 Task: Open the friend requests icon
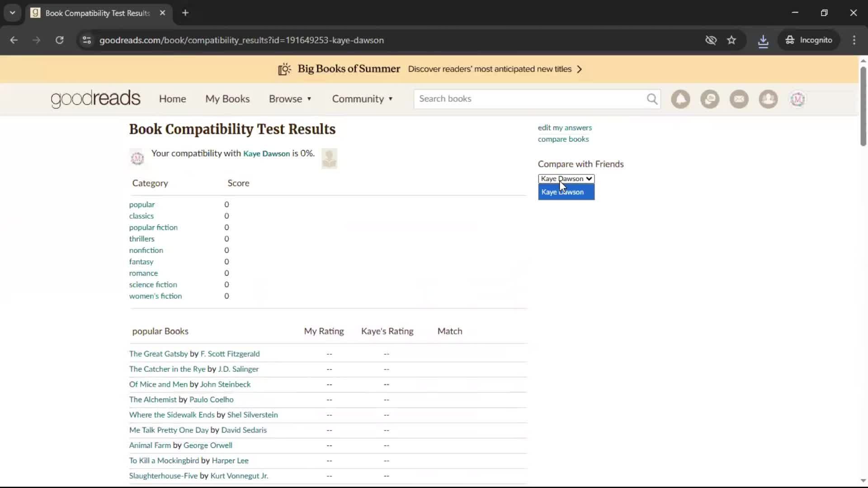point(768,99)
